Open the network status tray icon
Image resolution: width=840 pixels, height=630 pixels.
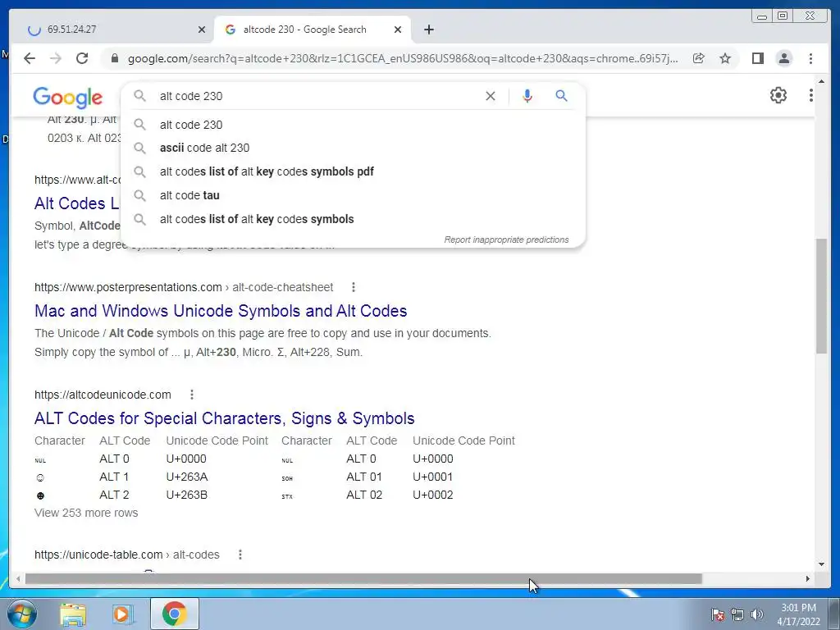tap(737, 614)
